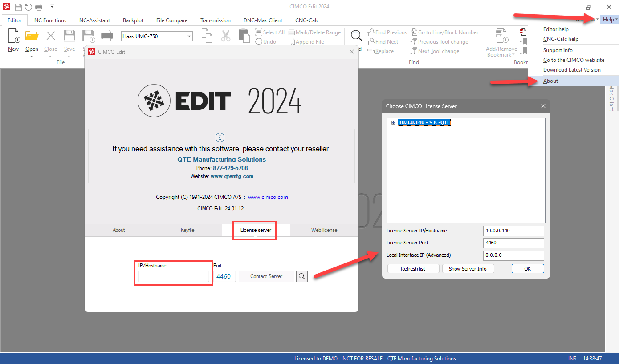Click the Find magnifying glass icon
This screenshot has width=619, height=364.
[x=356, y=36]
